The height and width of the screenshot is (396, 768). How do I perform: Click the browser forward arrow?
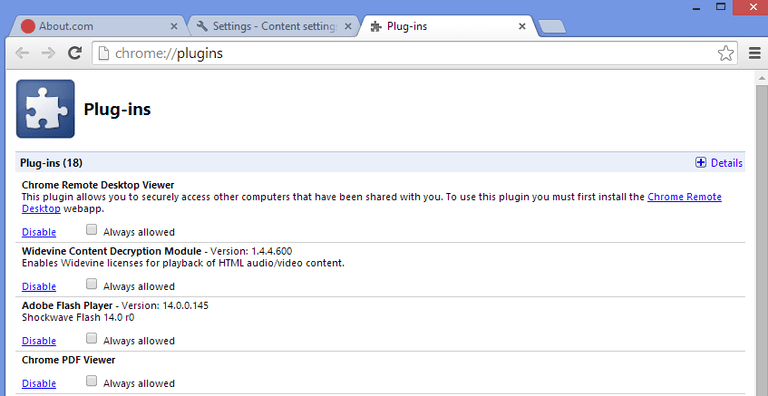coord(48,53)
